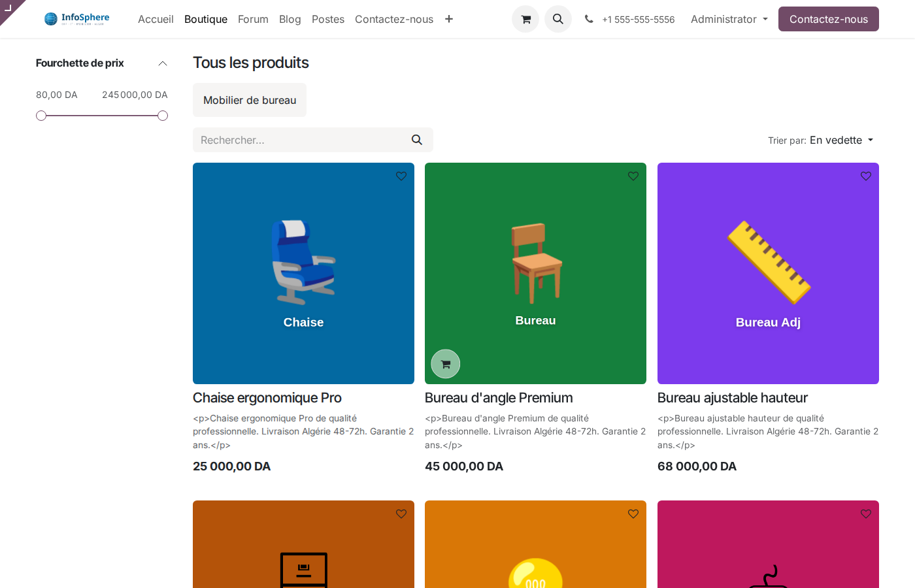Viewport: 915px width, 588px height.
Task: Open the Bureau d'angle Premium product page
Action: [x=499, y=397]
